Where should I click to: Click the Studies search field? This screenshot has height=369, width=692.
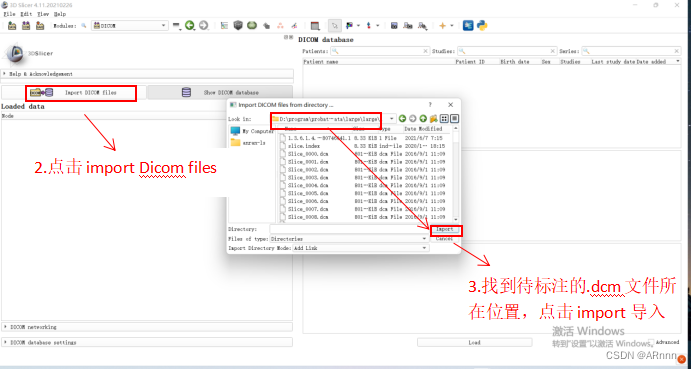tap(507, 51)
